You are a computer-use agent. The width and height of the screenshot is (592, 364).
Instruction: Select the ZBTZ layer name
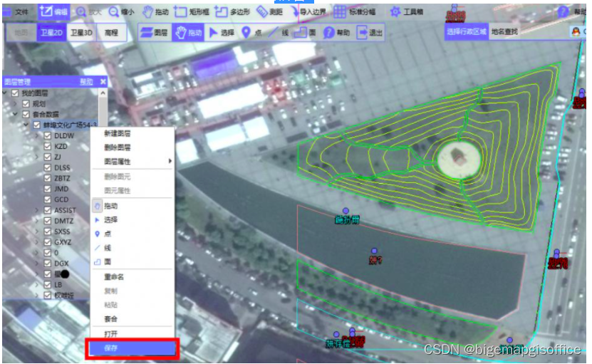(x=62, y=178)
